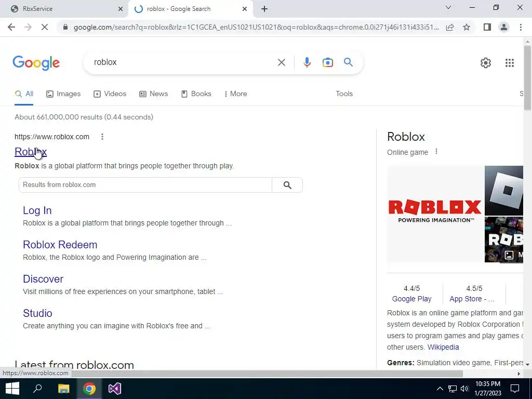532x399 pixels.
Task: Open Windows Start menu
Action: [x=12, y=389]
